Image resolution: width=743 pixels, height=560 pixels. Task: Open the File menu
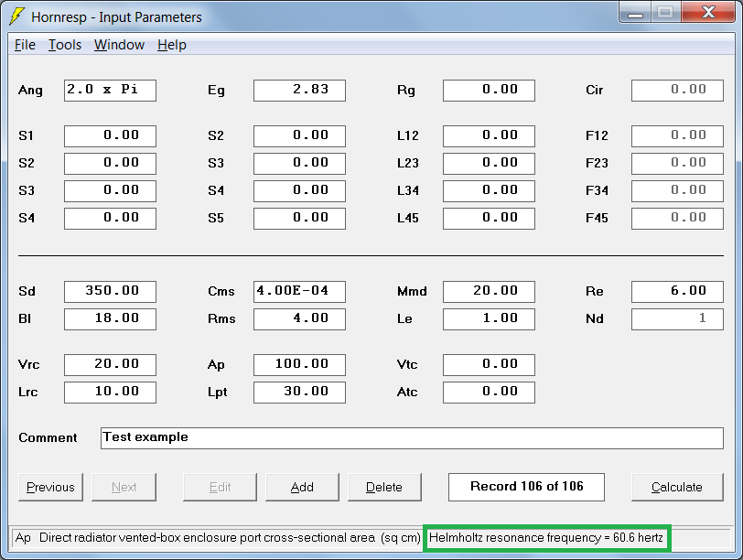coord(25,45)
